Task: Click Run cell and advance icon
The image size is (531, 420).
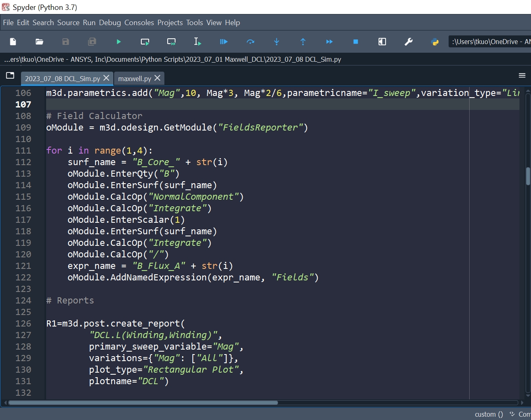Action: pos(171,42)
